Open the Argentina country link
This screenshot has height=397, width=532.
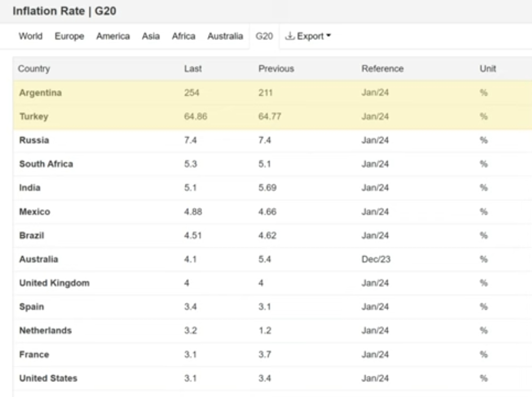pyautogui.click(x=40, y=93)
